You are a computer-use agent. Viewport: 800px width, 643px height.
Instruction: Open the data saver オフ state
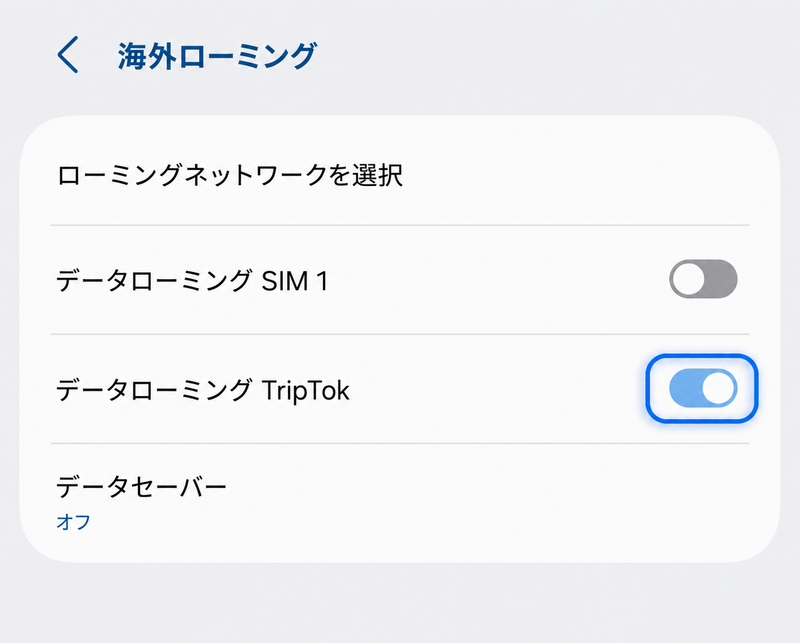(73, 522)
